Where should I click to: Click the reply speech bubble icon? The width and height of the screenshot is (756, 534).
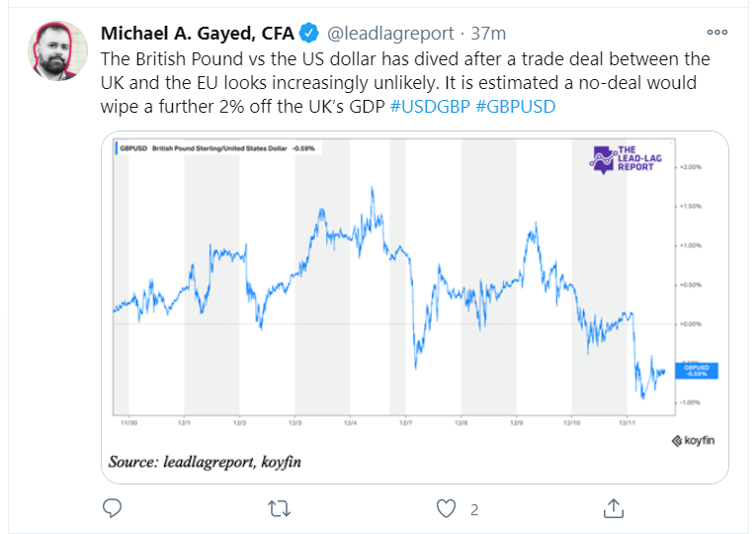tap(113, 509)
